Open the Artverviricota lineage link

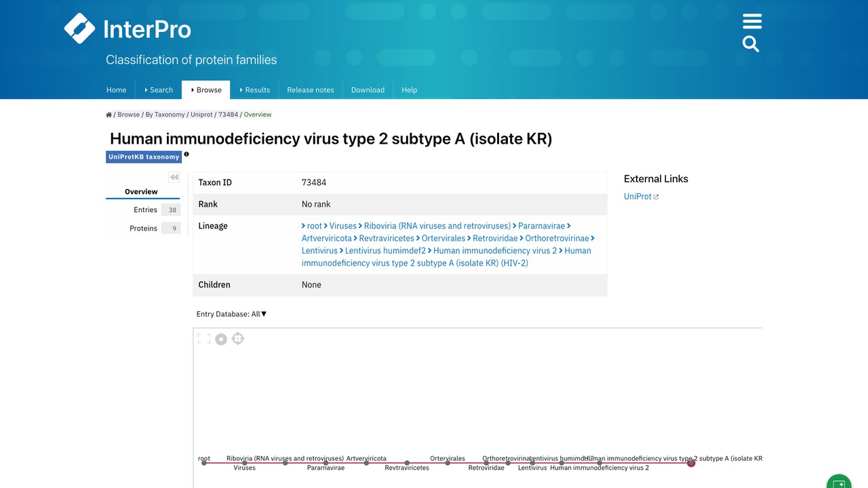[327, 238]
